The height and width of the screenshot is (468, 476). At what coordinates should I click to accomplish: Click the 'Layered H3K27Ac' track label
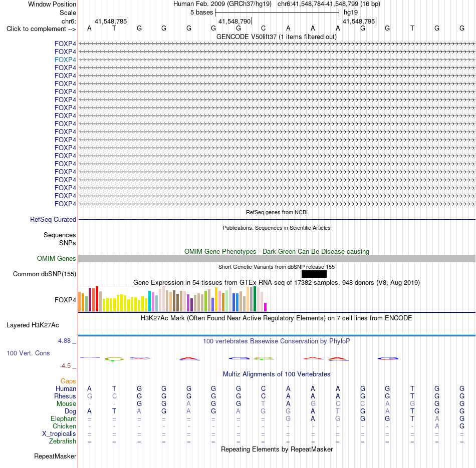[x=33, y=325]
